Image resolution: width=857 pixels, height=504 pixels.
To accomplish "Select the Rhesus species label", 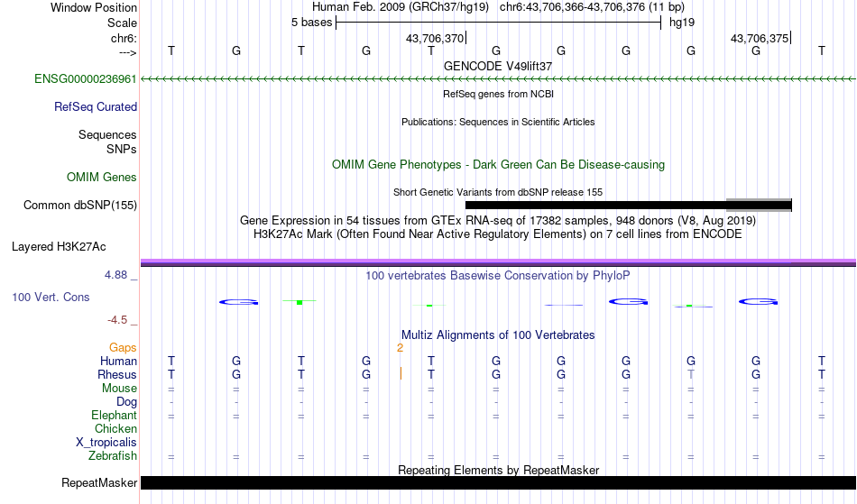I will 117,374.
